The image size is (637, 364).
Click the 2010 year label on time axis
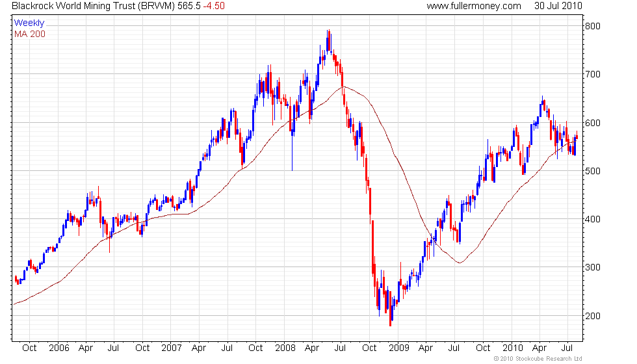tap(513, 348)
